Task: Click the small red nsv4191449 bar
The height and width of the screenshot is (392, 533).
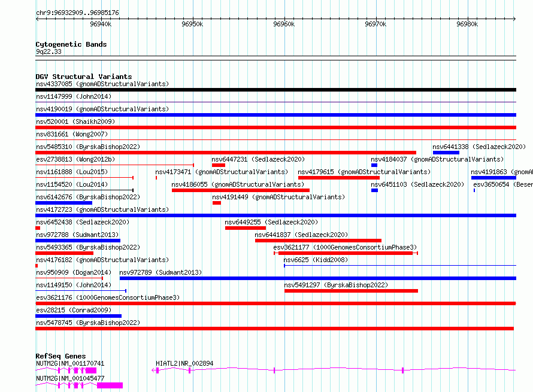Action: [217, 203]
